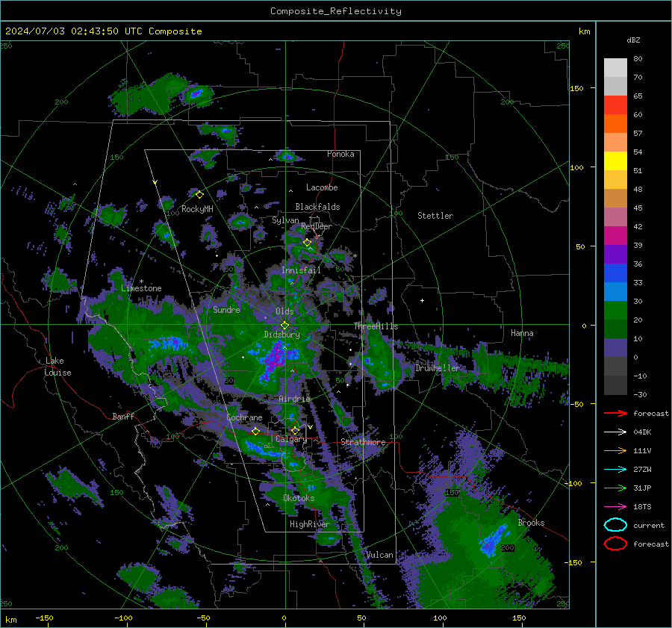Image resolution: width=672 pixels, height=628 pixels.
Task: Click the magenta 18TS arrow icon
Action: coord(615,507)
